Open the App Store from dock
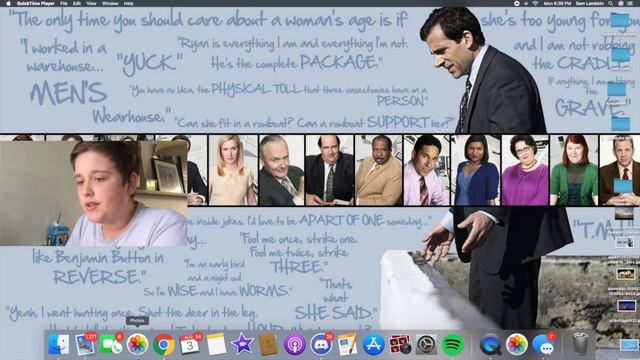Screen dimensions: 640x360 point(373,345)
